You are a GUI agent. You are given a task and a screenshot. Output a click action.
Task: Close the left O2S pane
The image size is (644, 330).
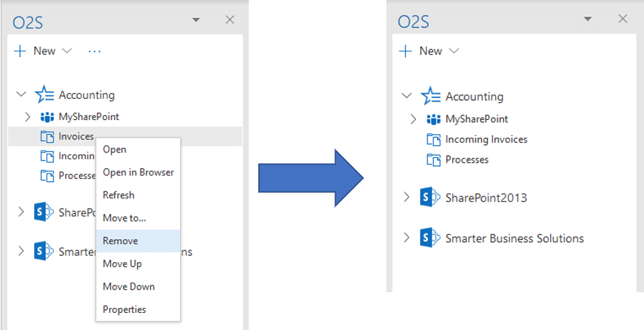(230, 20)
